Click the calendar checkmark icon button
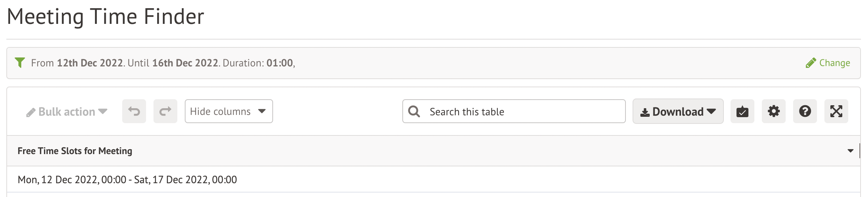Image resolution: width=868 pixels, height=197 pixels. click(x=742, y=111)
